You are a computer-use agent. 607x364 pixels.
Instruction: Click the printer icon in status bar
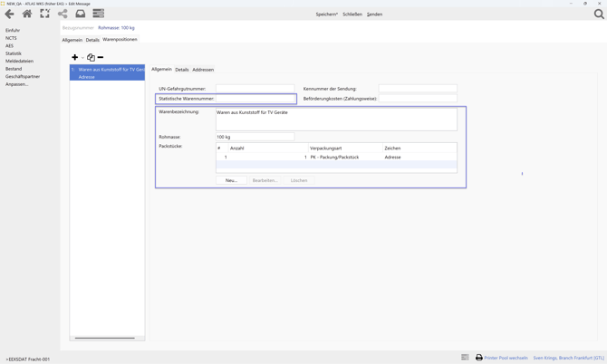(x=479, y=358)
